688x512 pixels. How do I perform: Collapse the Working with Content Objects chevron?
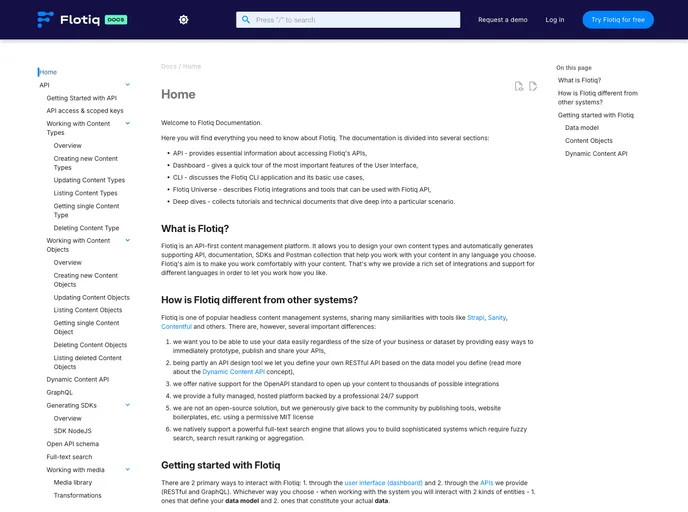pos(128,240)
